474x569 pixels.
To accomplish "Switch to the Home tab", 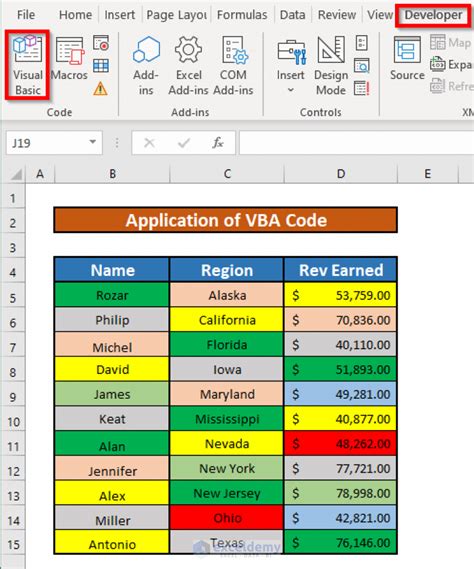I will pyautogui.click(x=75, y=15).
